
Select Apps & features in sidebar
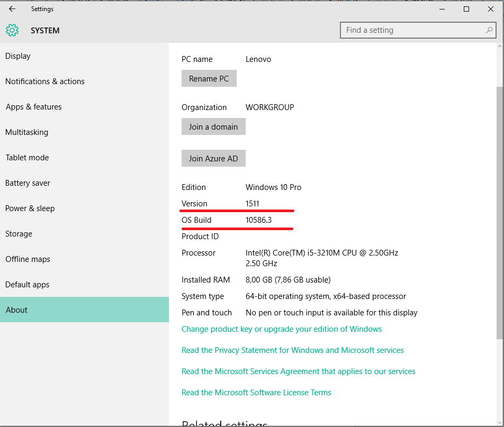[x=84, y=107]
